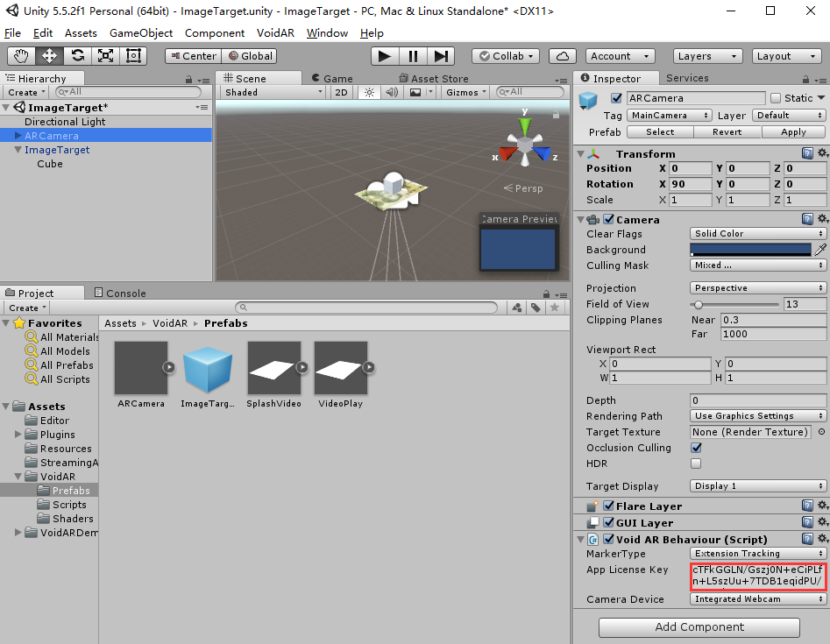The height and width of the screenshot is (644, 830).
Task: Disable the Camera component checkbox
Action: click(x=609, y=219)
